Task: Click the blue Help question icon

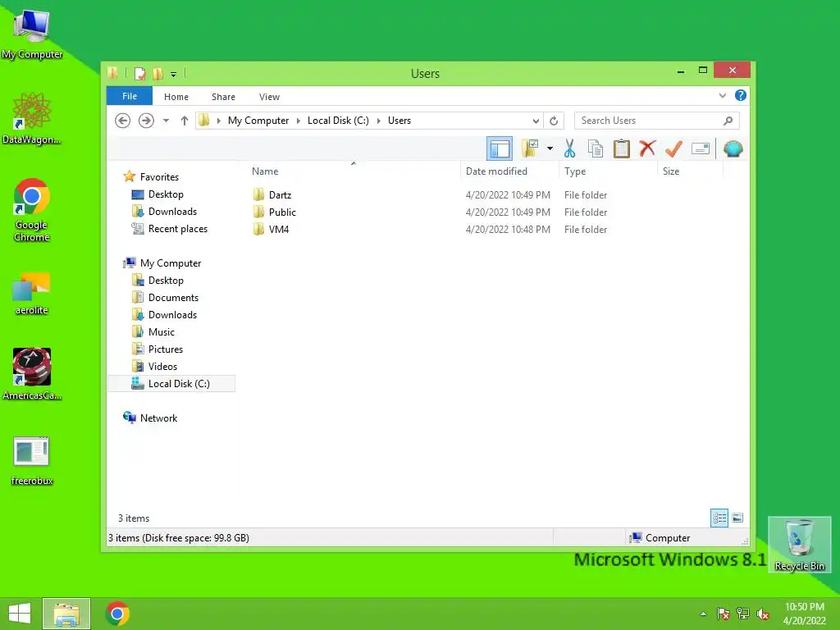Action: pyautogui.click(x=741, y=95)
